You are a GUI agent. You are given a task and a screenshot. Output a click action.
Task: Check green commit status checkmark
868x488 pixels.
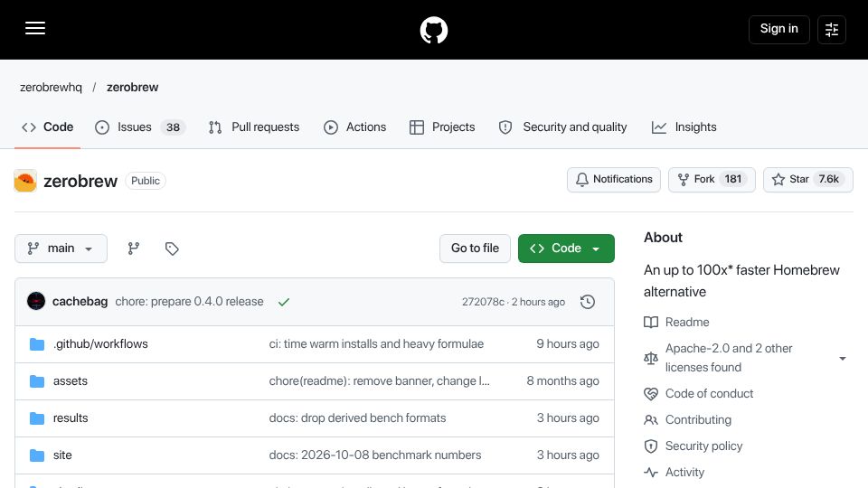tap(284, 302)
